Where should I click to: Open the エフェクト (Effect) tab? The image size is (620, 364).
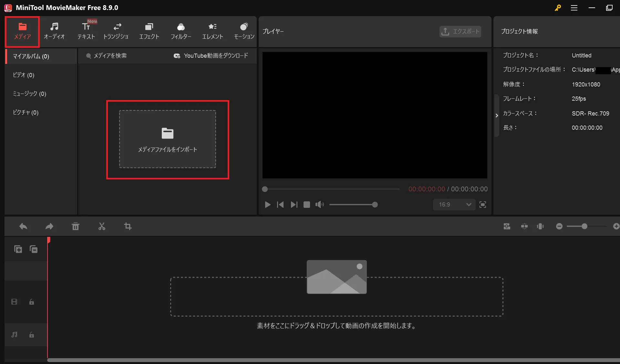point(149,31)
